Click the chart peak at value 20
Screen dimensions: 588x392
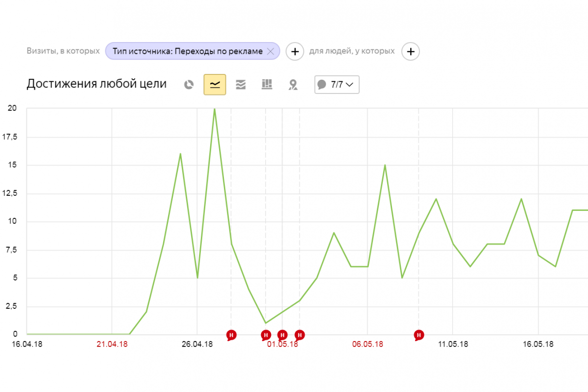(214, 109)
